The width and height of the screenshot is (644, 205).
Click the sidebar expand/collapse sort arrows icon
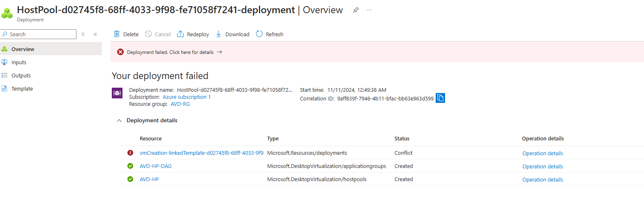pos(83,34)
